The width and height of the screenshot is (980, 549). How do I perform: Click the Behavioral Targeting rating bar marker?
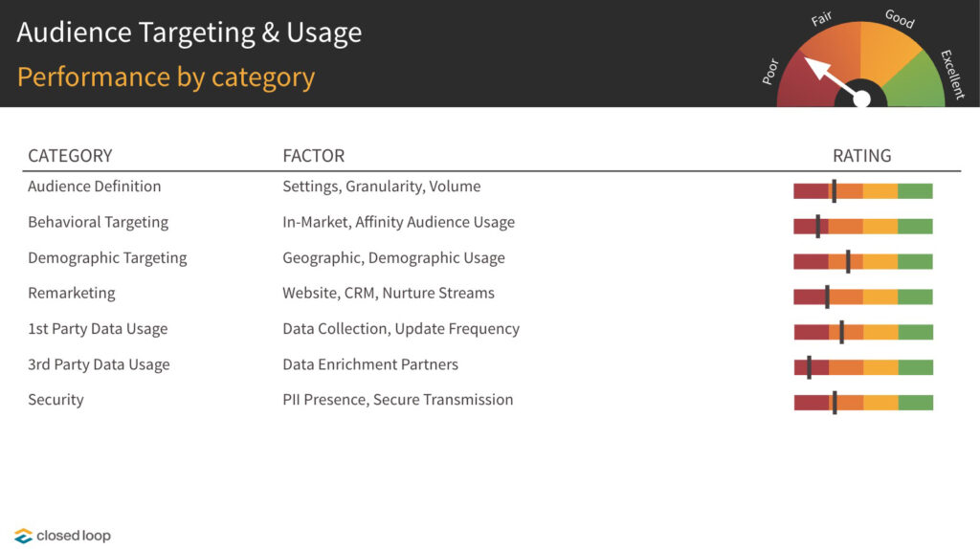coord(817,226)
